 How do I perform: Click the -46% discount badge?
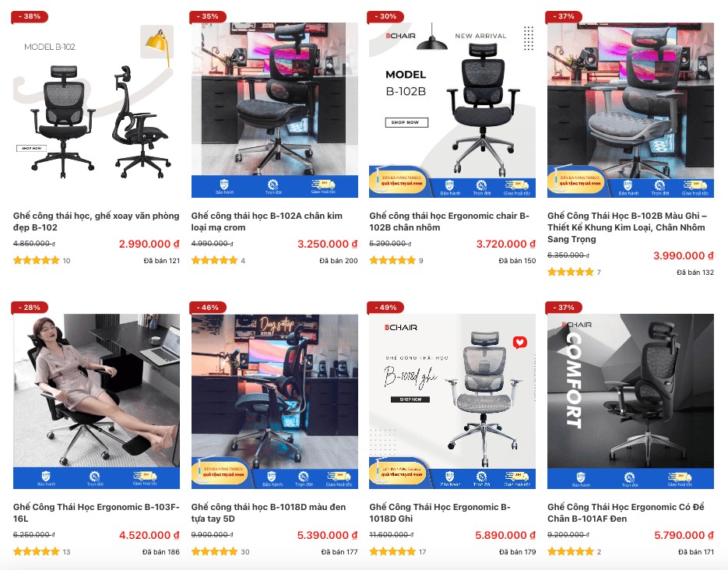point(208,308)
